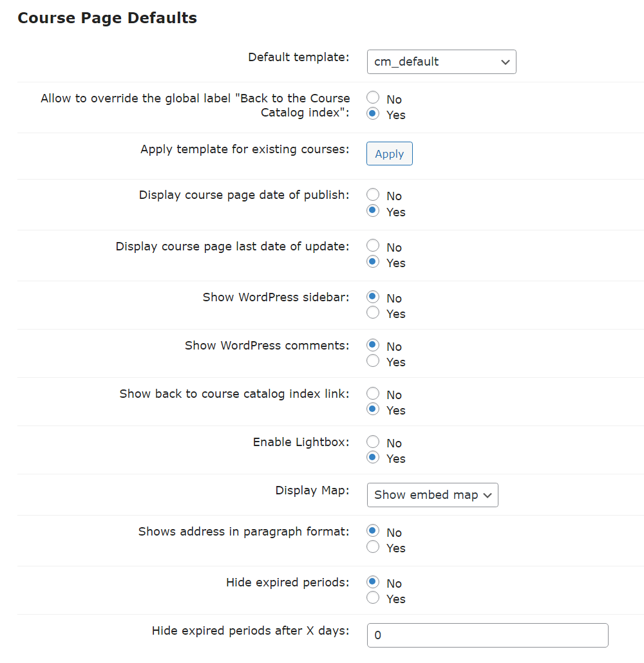This screenshot has width=644, height=663.
Task: Click the Course Page Defaults heading
Action: [x=108, y=18]
